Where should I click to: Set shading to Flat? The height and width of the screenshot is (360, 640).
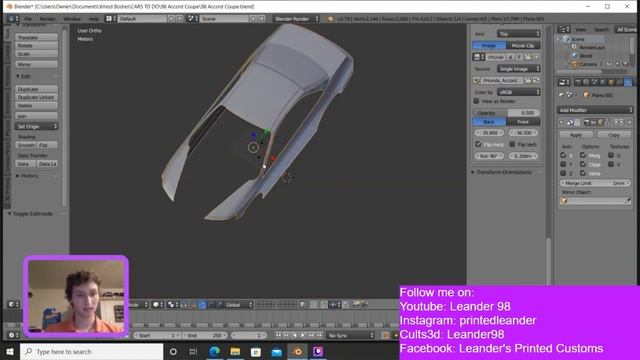(x=47, y=145)
